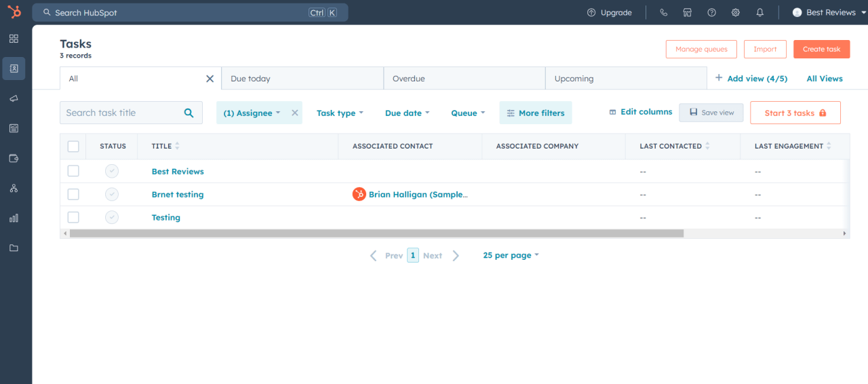Viewport: 868px width, 384px height.
Task: Click the scrollbar right arrow under table
Action: [x=845, y=233]
